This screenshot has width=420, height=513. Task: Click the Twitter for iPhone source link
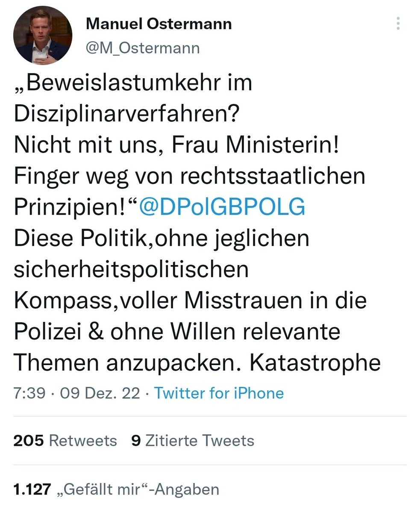click(x=219, y=393)
